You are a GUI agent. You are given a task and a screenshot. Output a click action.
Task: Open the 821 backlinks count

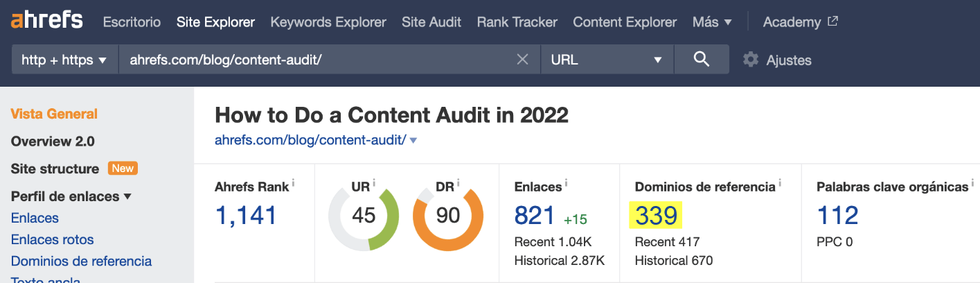[x=535, y=216]
